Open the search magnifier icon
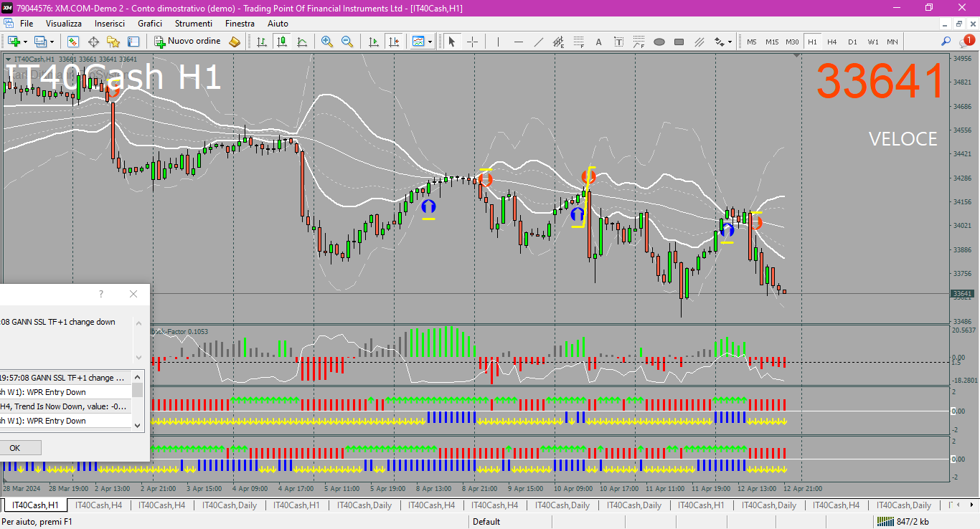Viewport: 980px width, 529px height. pyautogui.click(x=946, y=42)
